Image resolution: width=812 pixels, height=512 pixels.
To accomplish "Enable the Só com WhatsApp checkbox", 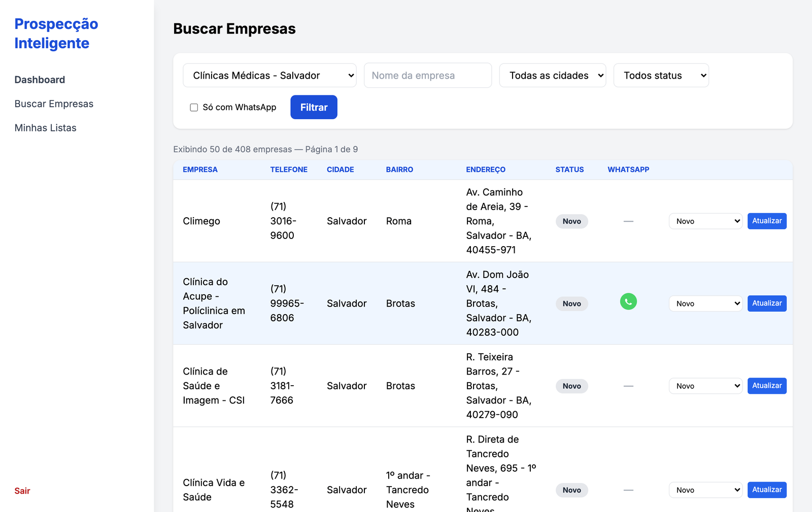I will (x=193, y=107).
